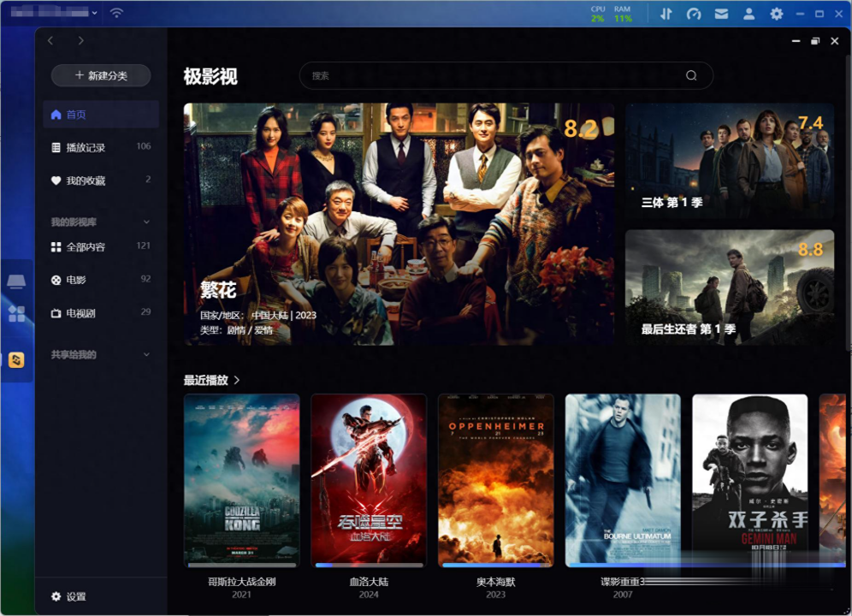The image size is (852, 616).
Task: Click the search magnifier icon
Action: click(691, 75)
